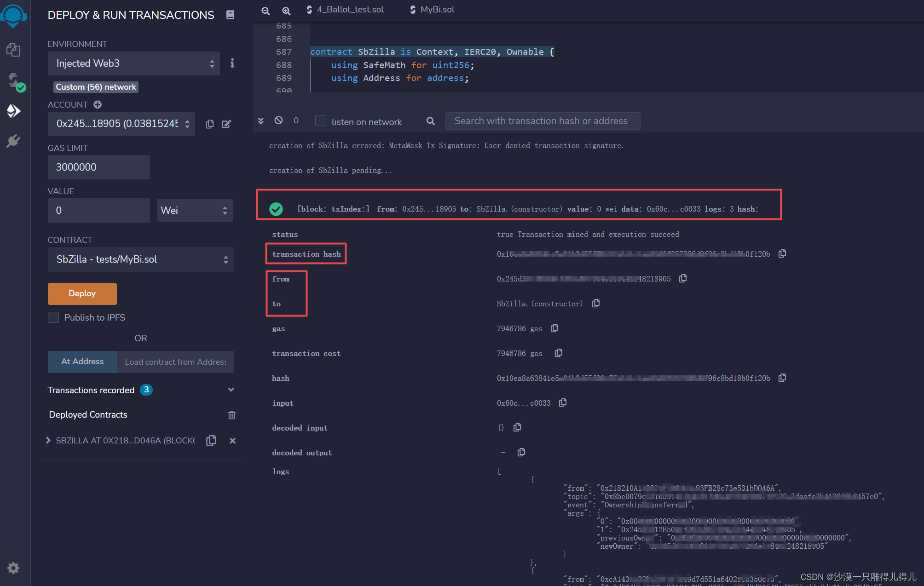Screen dimensions: 924x586
Task: Copy the transaction cost value
Action: pyautogui.click(x=559, y=353)
